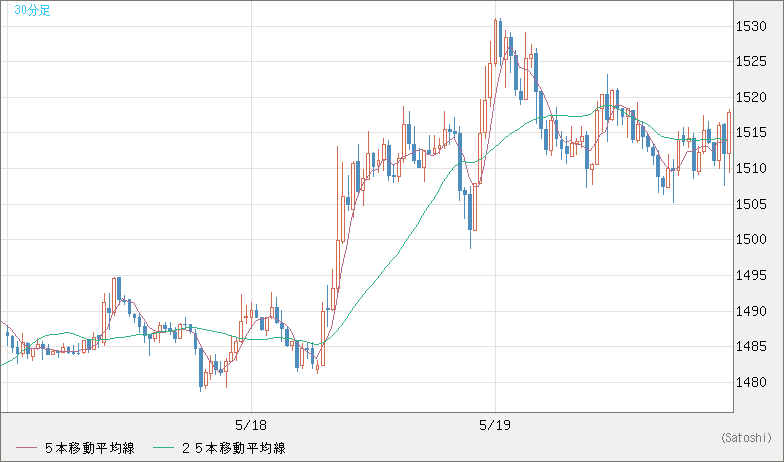Click the 1490 price axis label
The width and height of the screenshot is (784, 462).
pos(751,311)
